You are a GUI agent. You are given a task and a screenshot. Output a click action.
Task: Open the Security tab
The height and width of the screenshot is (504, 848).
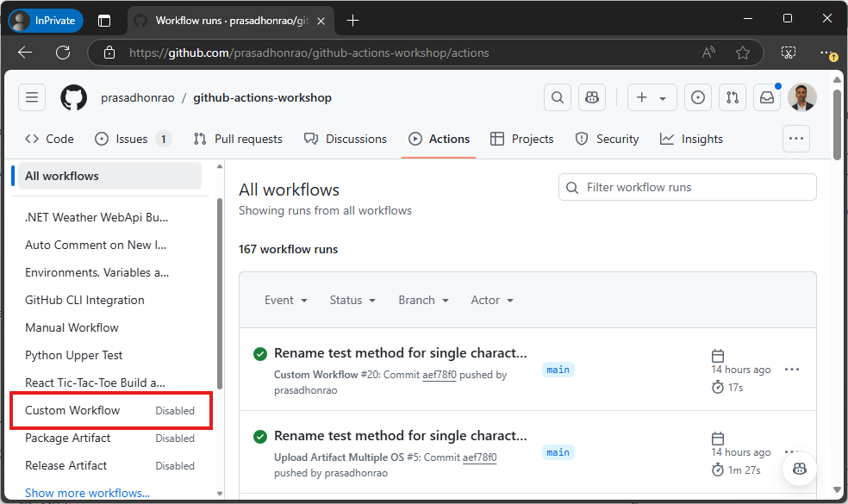point(607,139)
